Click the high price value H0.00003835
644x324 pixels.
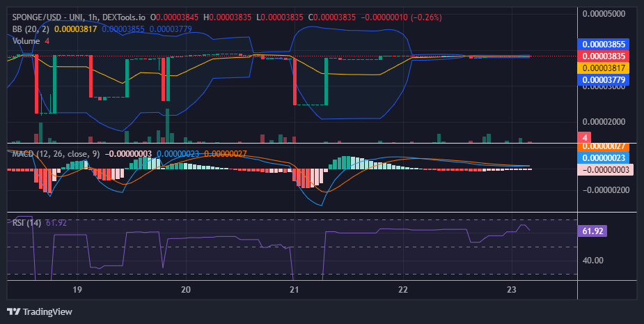227,17
